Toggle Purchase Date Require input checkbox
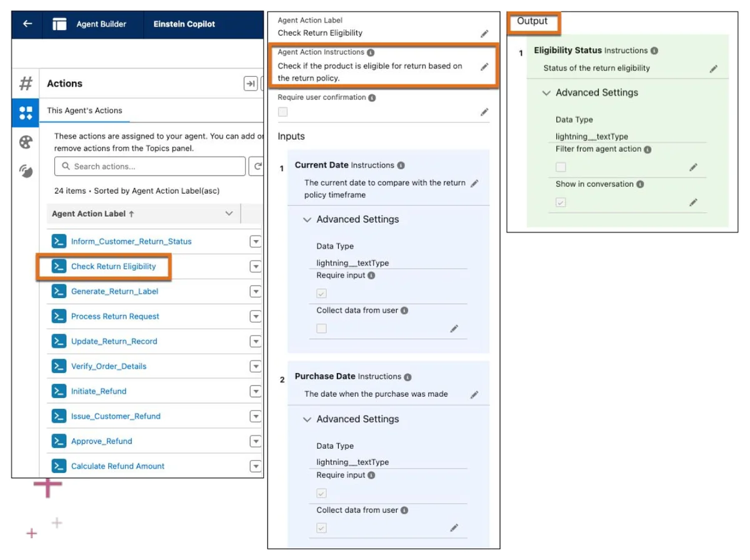This screenshot has height=560, width=750. click(x=321, y=494)
